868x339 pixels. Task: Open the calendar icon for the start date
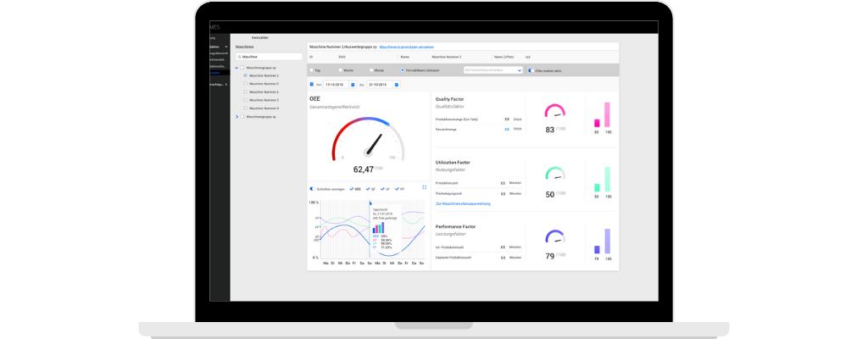pos(353,85)
